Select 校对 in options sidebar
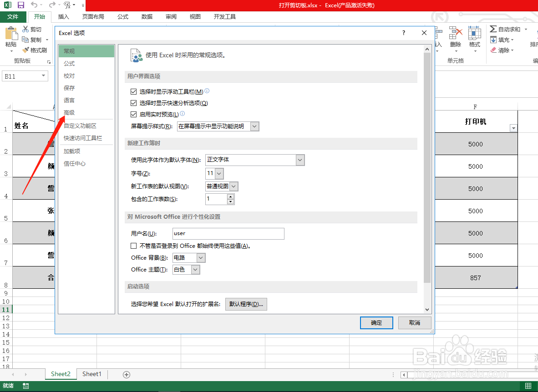 [x=86, y=76]
